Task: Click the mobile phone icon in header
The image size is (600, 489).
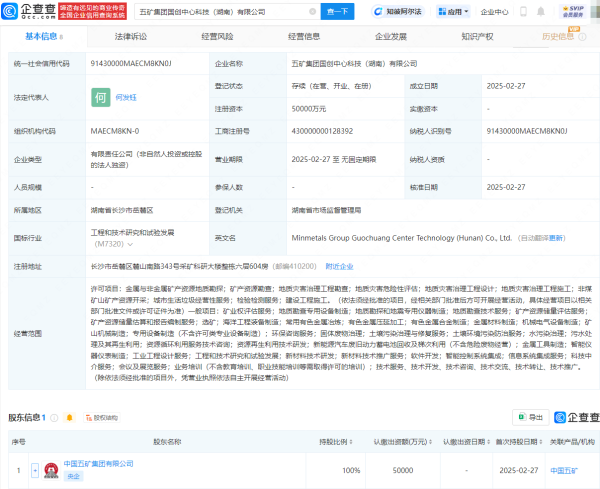Action: click(523, 12)
